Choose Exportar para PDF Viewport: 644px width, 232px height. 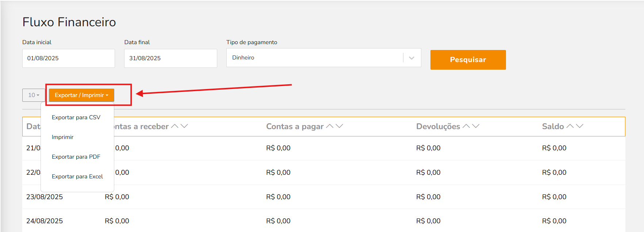click(76, 157)
